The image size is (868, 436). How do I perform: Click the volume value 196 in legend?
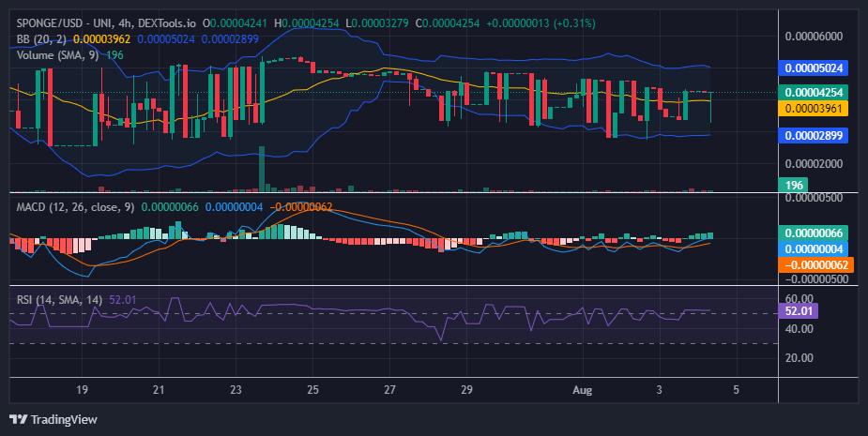115,55
